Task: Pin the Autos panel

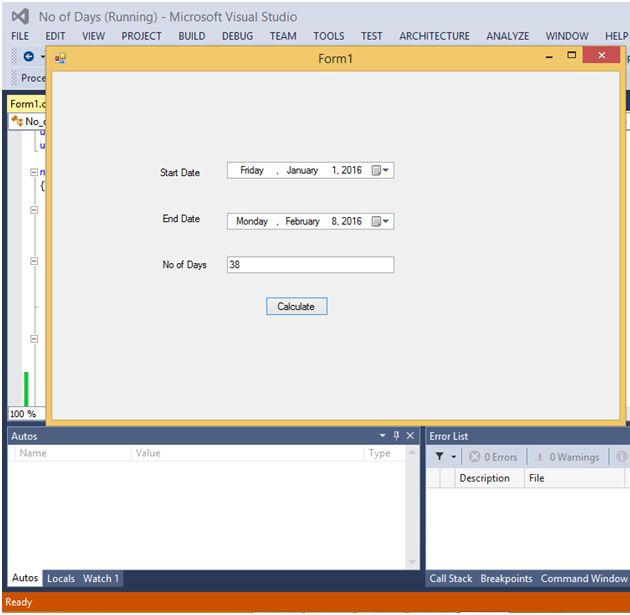Action: 397,435
